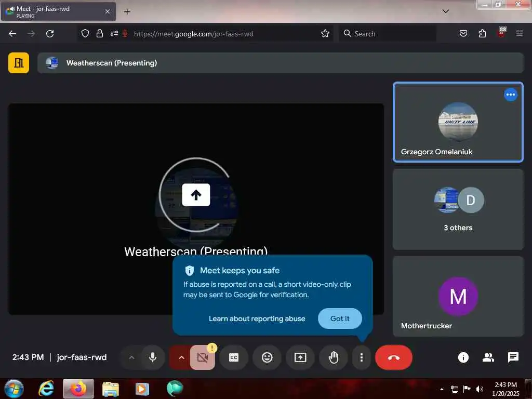
Task: Show the people participants panel
Action: [x=488, y=357]
